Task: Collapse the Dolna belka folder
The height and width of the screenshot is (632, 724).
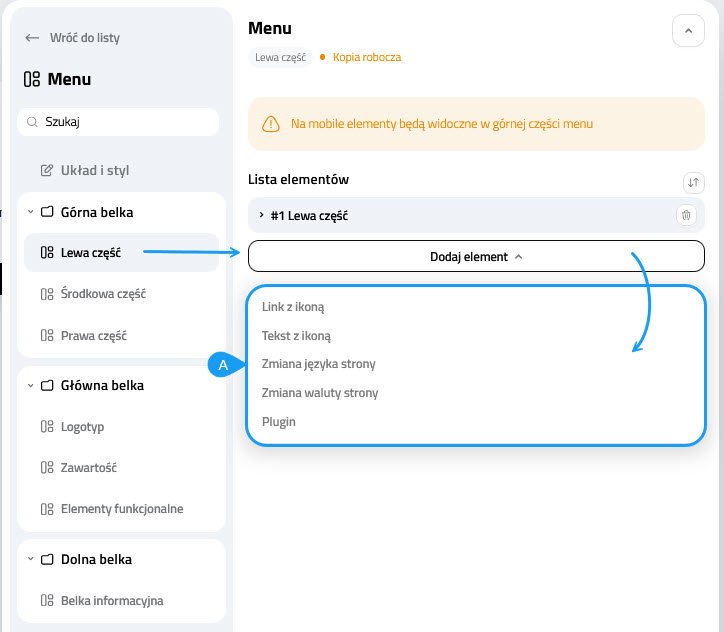Action: pyautogui.click(x=31, y=559)
